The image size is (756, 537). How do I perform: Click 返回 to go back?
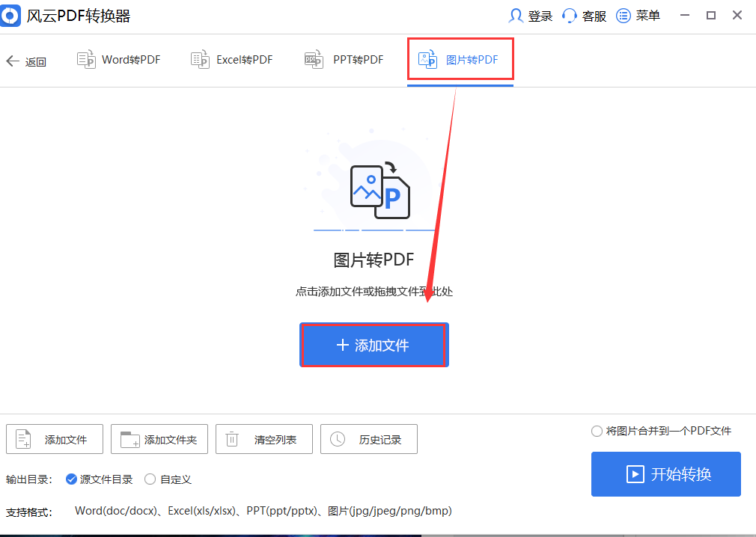[27, 61]
